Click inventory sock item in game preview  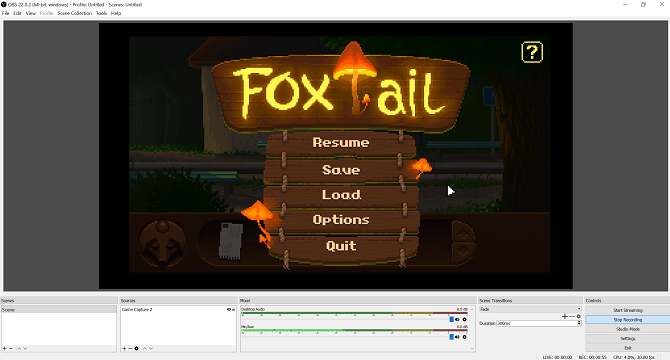pos(231,241)
